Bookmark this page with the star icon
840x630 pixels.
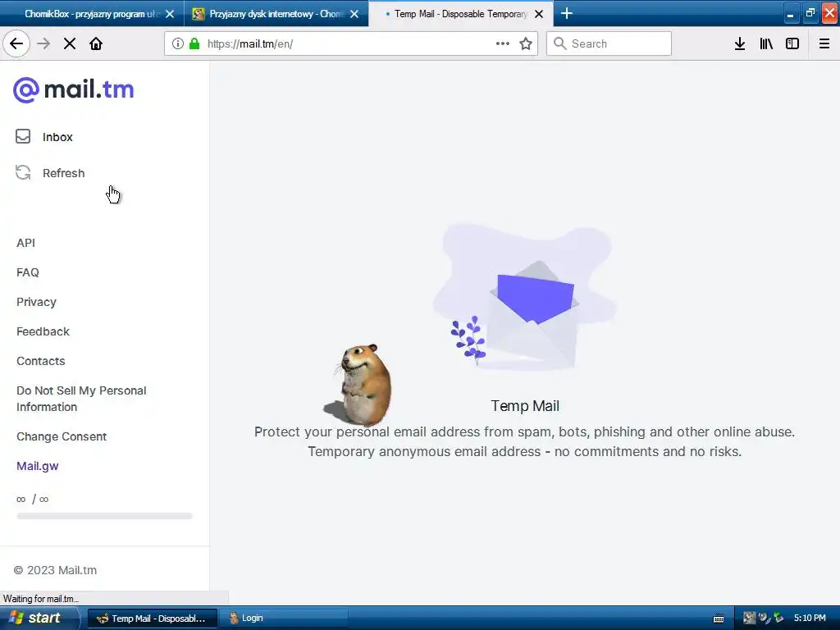(526, 43)
